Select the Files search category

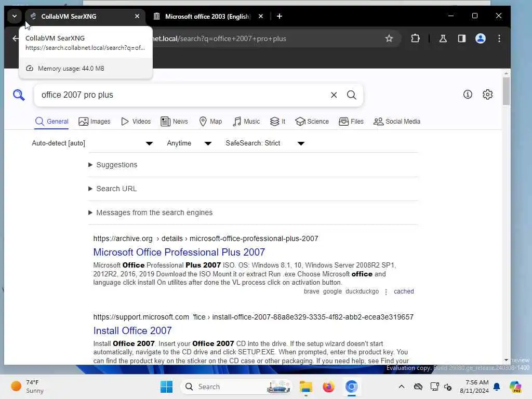coord(351,122)
